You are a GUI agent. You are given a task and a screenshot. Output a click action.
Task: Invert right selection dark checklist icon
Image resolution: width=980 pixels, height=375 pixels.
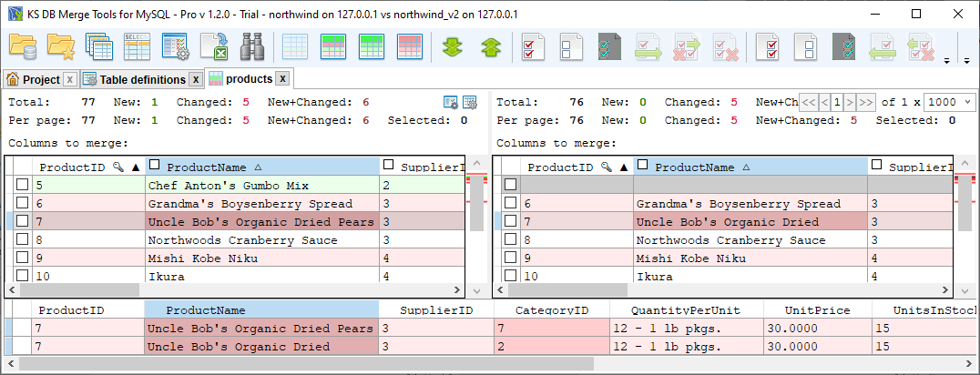pyautogui.click(x=844, y=47)
